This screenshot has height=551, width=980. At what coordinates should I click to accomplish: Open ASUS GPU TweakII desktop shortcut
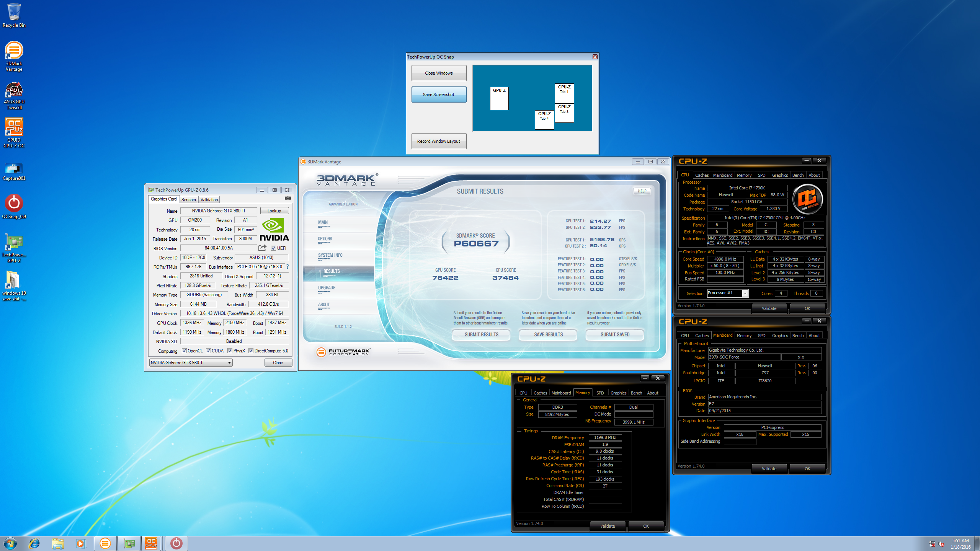(x=14, y=96)
